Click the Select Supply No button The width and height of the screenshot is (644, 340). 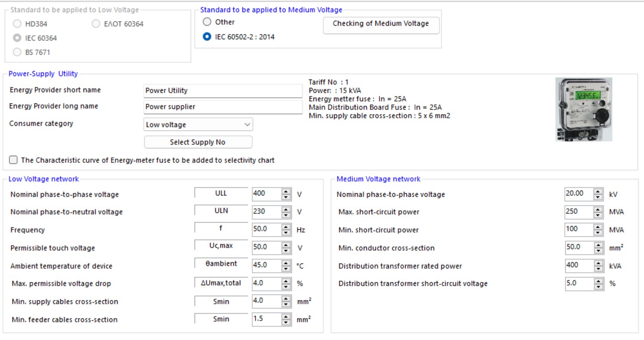point(198,142)
